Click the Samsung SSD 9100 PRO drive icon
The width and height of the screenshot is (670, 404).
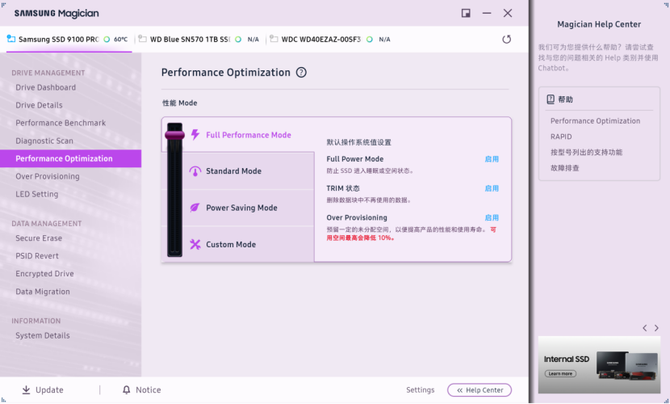11,39
